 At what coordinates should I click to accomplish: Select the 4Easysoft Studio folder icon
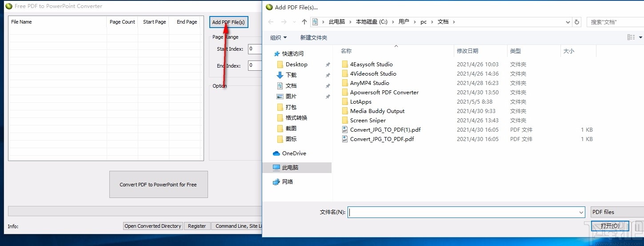345,65
